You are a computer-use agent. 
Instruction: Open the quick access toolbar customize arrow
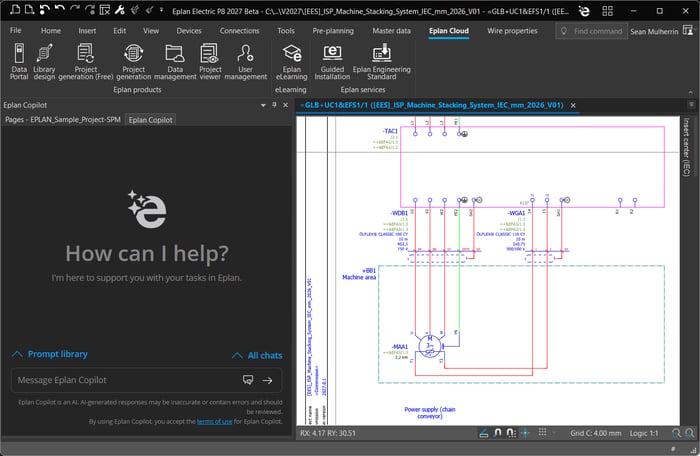pyautogui.click(x=162, y=9)
